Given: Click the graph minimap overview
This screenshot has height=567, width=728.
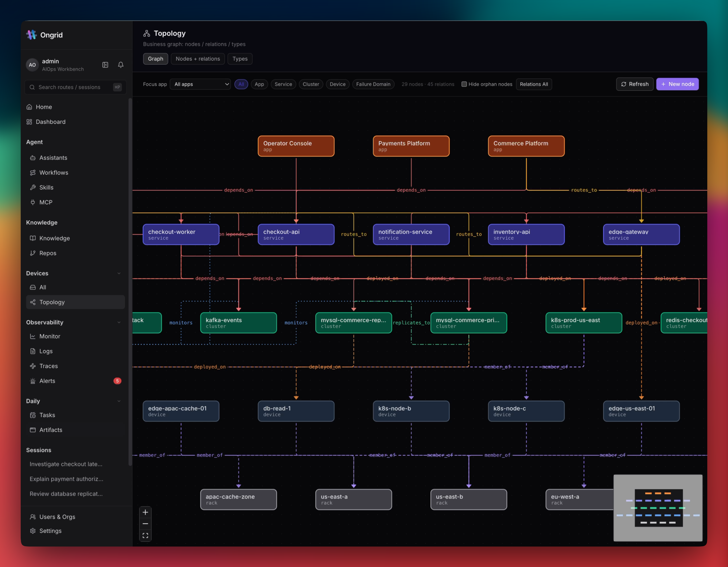Looking at the screenshot, I should (x=658, y=508).
